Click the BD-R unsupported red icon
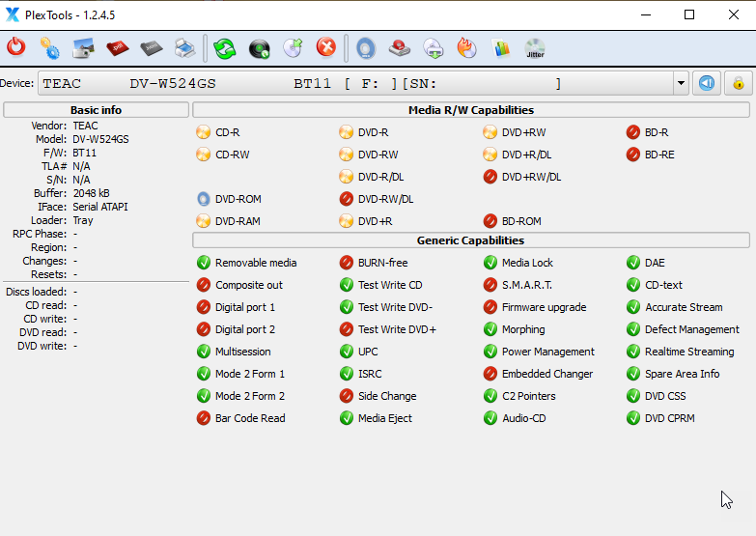Viewport: 756px width, 536px height. tap(633, 132)
